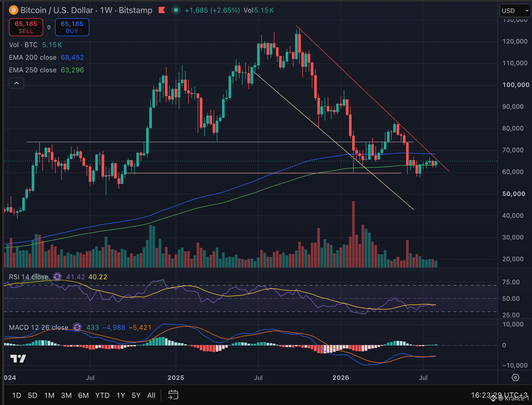Image resolution: width=532 pixels, height=405 pixels.
Task: Click the 30,000 price axis label
Action: 513,237
